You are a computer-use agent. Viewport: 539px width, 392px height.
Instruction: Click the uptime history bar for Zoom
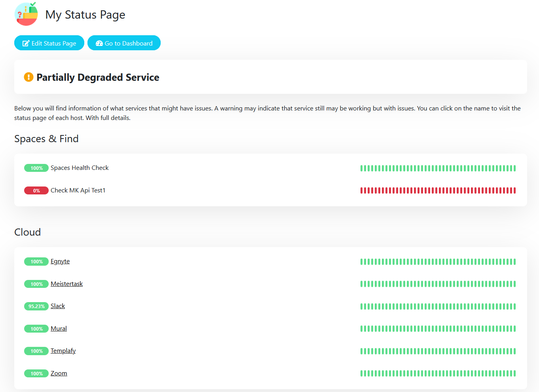tap(438, 373)
